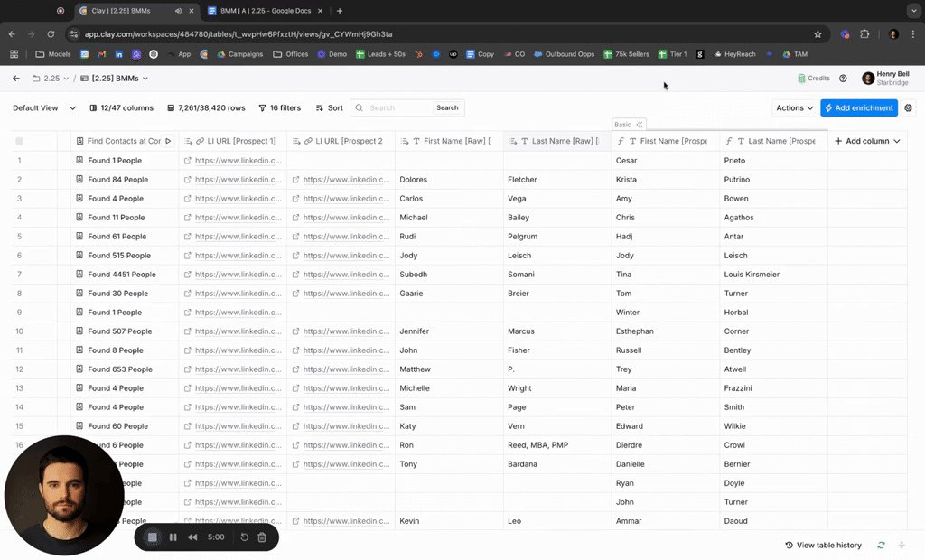Restart recording using the circular arrow icon

click(244, 537)
